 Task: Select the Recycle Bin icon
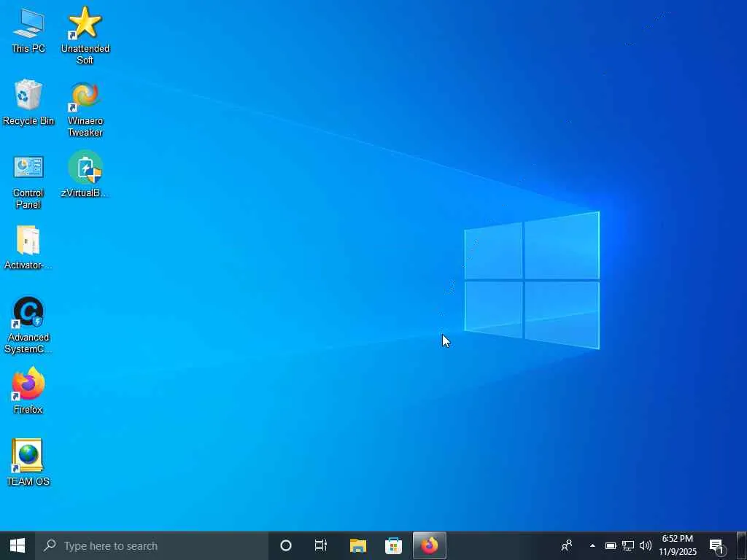(28, 102)
